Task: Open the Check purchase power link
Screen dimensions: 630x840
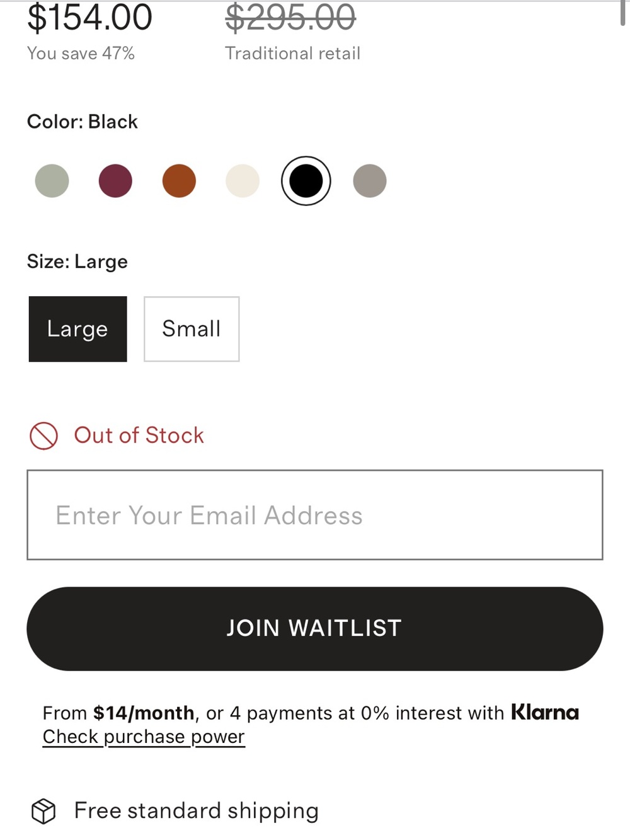Action: pos(144,737)
